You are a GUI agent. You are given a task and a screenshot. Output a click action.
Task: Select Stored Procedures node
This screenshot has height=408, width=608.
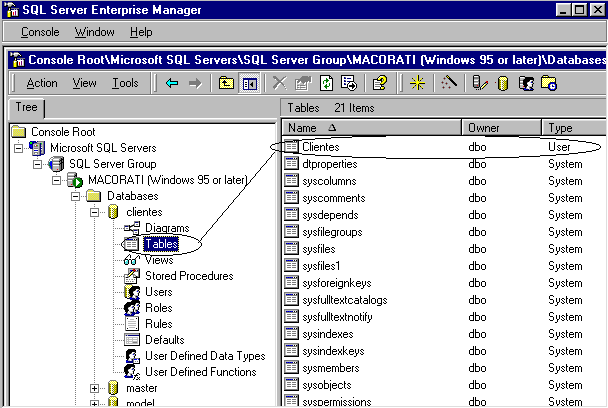189,276
